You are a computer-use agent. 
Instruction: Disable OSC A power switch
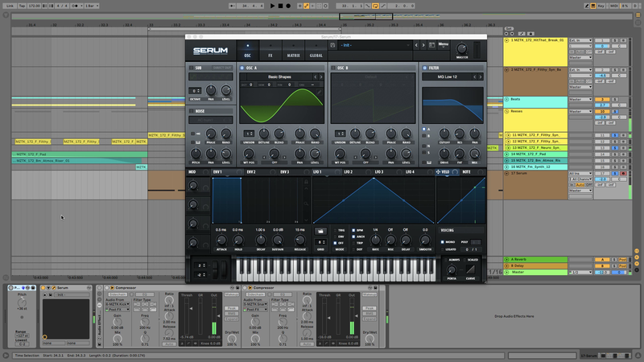pos(242,68)
